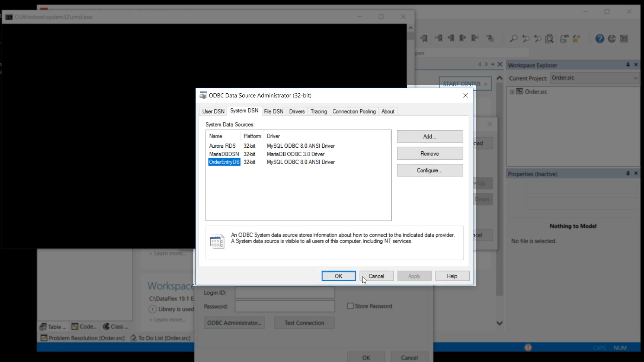Click the Find in Files icon
This screenshot has width=644, height=362.
point(549,39)
